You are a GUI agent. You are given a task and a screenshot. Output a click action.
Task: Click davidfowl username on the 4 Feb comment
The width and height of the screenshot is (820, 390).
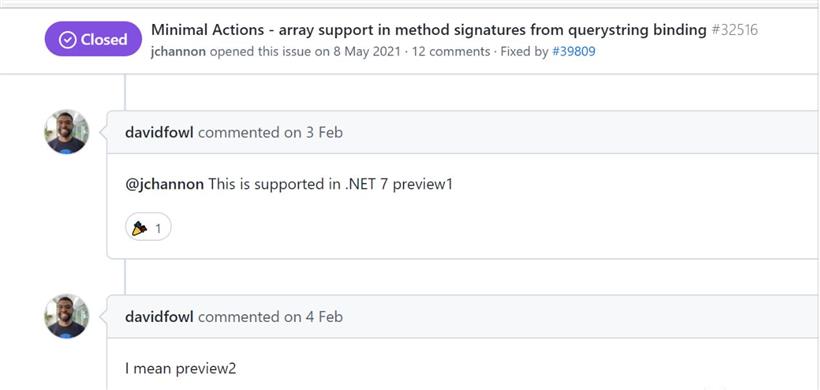[x=159, y=317]
